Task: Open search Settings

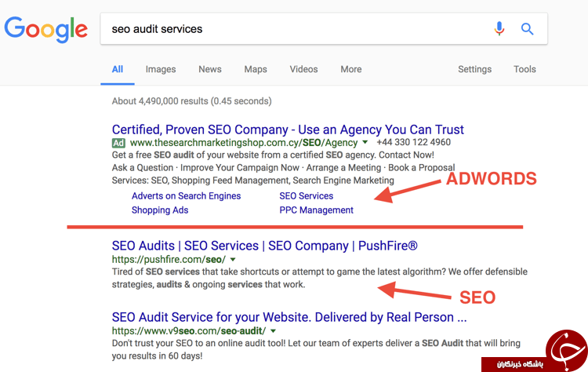Action: tap(475, 69)
